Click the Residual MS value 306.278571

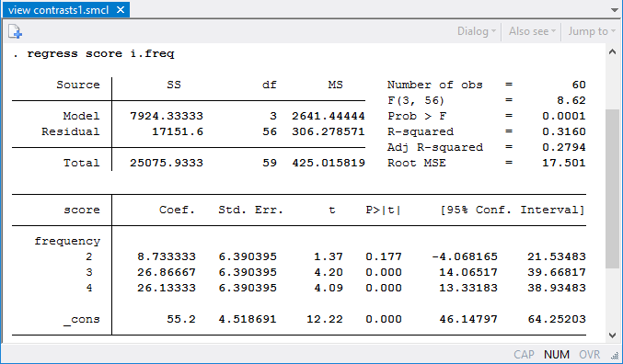[x=329, y=131]
